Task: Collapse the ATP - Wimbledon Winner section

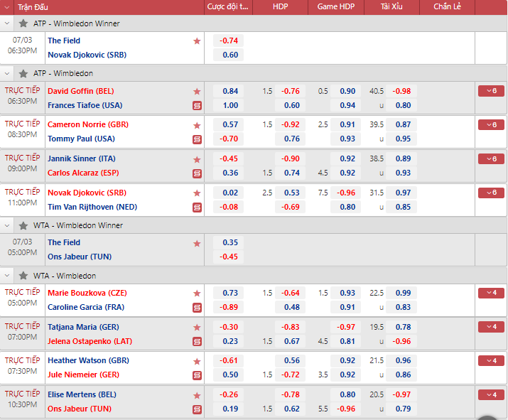Action: 7,23
